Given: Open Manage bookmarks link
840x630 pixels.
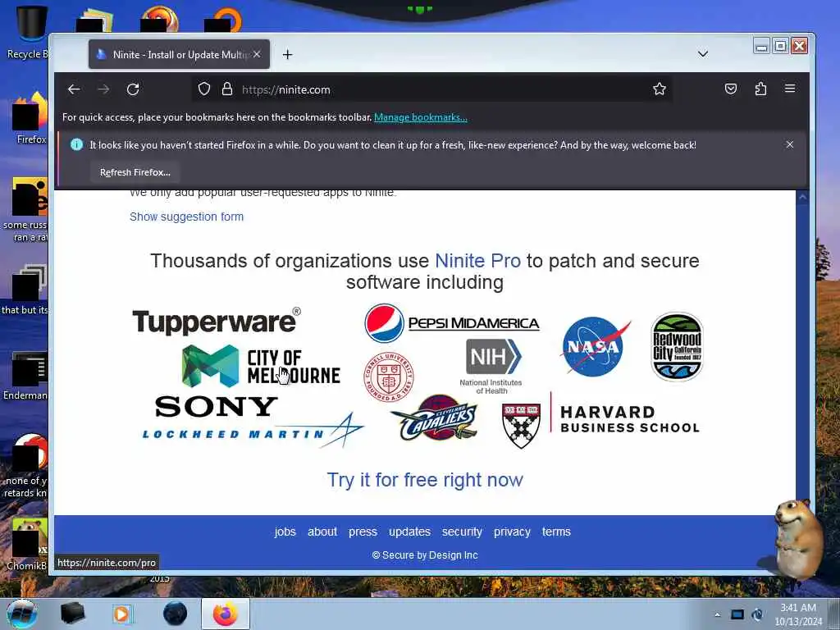Looking at the screenshot, I should pos(421,117).
